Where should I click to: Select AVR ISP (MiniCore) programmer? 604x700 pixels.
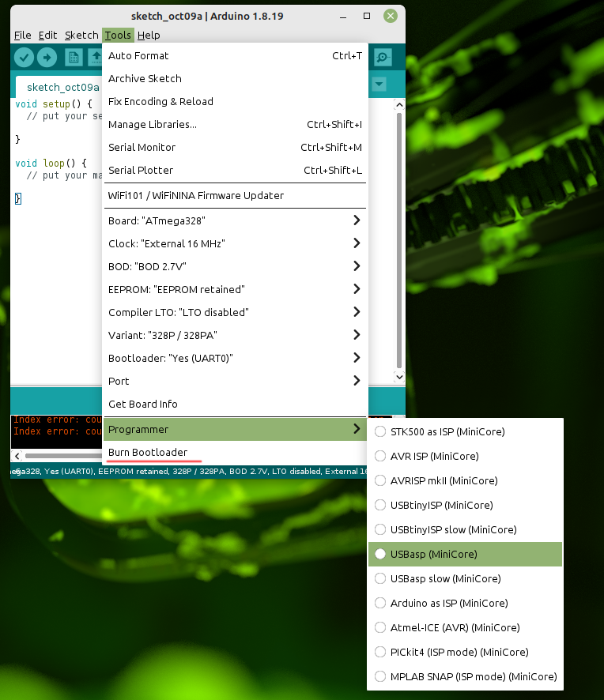pyautogui.click(x=465, y=456)
